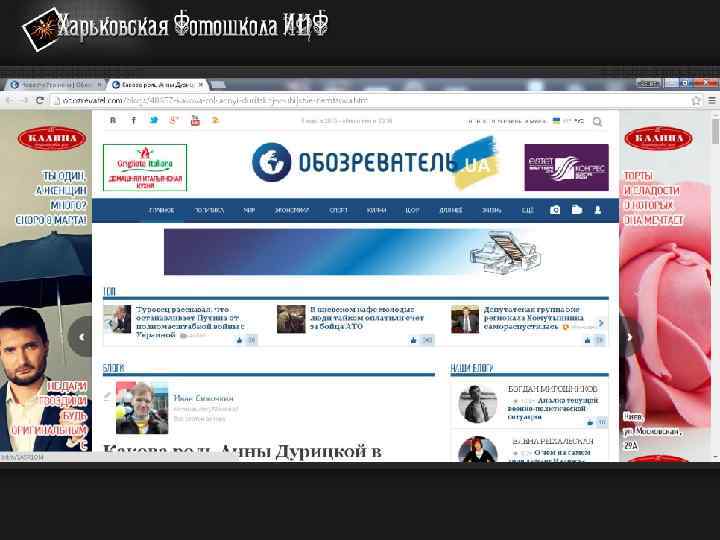Screen dimensions: 720x540
Task: Close the first browser tab
Action: [99, 85]
